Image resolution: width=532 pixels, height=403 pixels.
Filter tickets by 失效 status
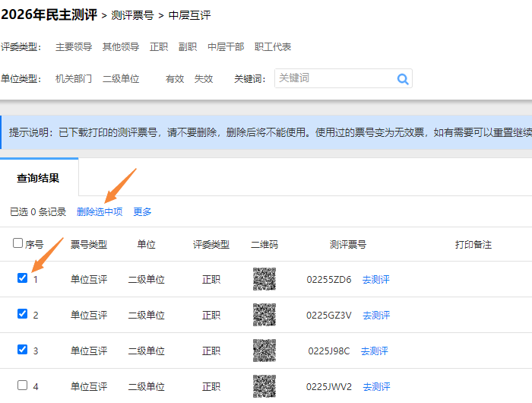[204, 78]
